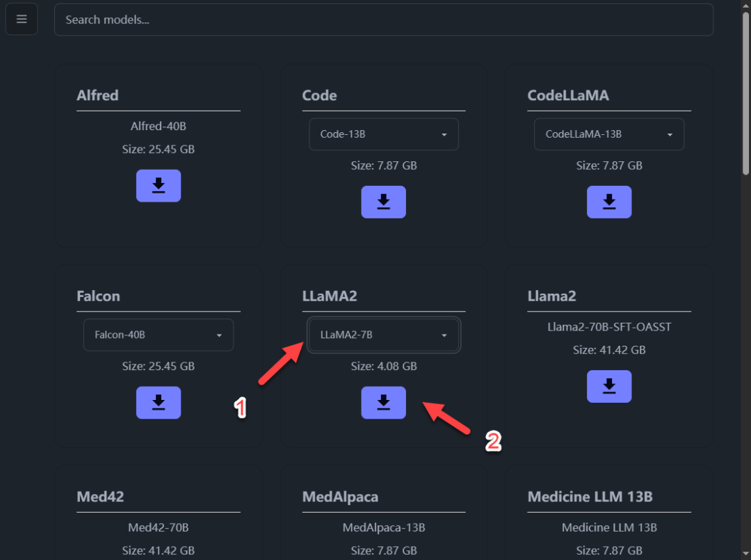751x560 pixels.
Task: Select the Alfred card title
Action: 98,95
